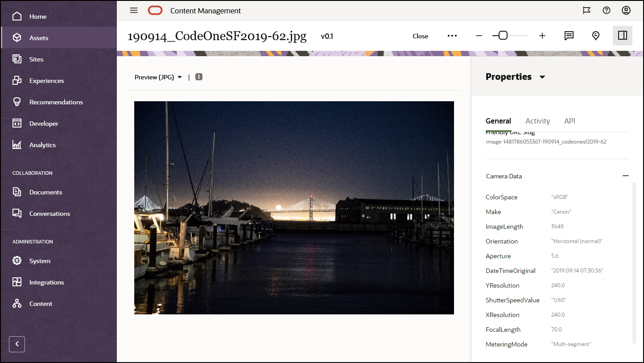Zoom in with the plus icon

(x=542, y=36)
